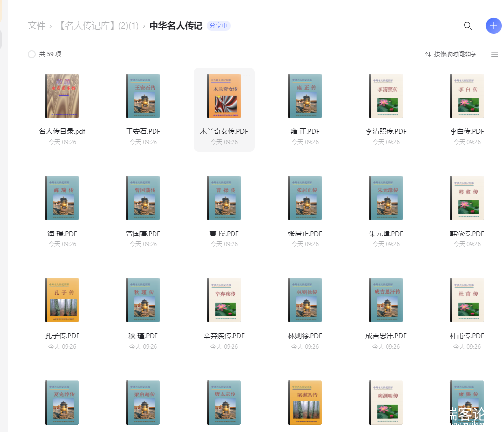
Task: Click the 分享中 sharing badge
Action: pos(218,26)
